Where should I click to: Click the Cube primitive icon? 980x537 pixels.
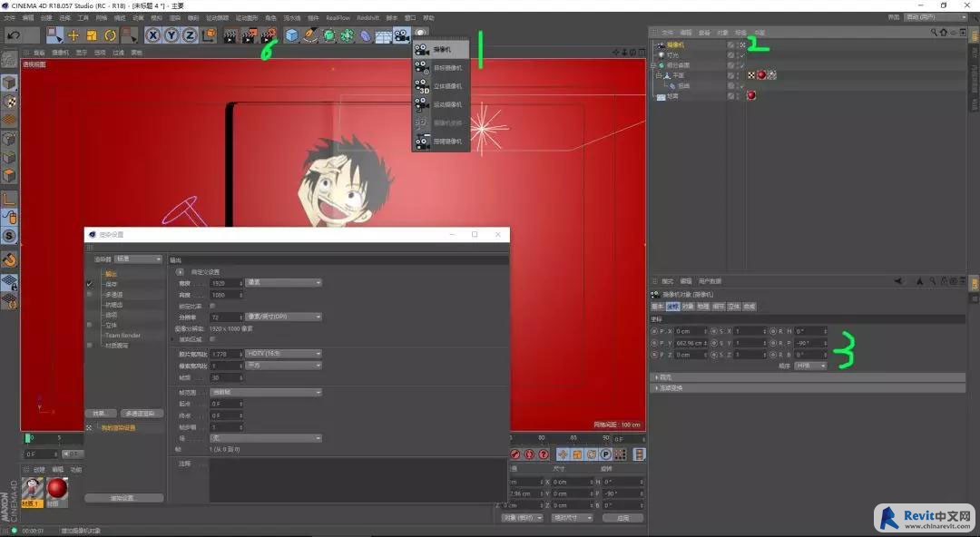point(292,35)
